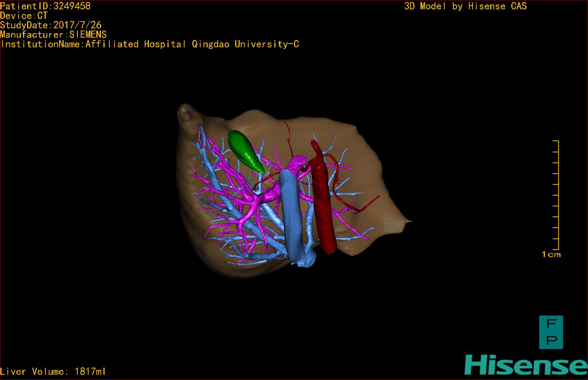Viewport: 588px width, 380px height.
Task: Click the 3D Model by Hisense CAS text
Action: (466, 6)
